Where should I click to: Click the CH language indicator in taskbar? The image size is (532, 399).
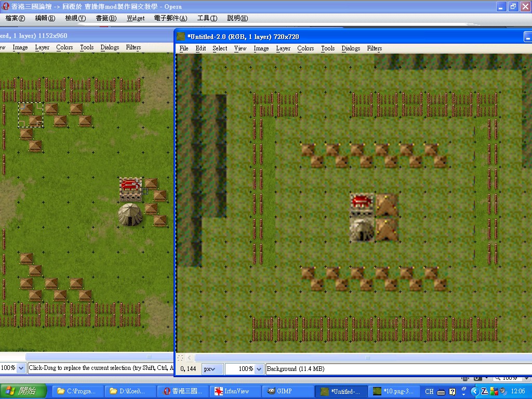click(x=429, y=392)
